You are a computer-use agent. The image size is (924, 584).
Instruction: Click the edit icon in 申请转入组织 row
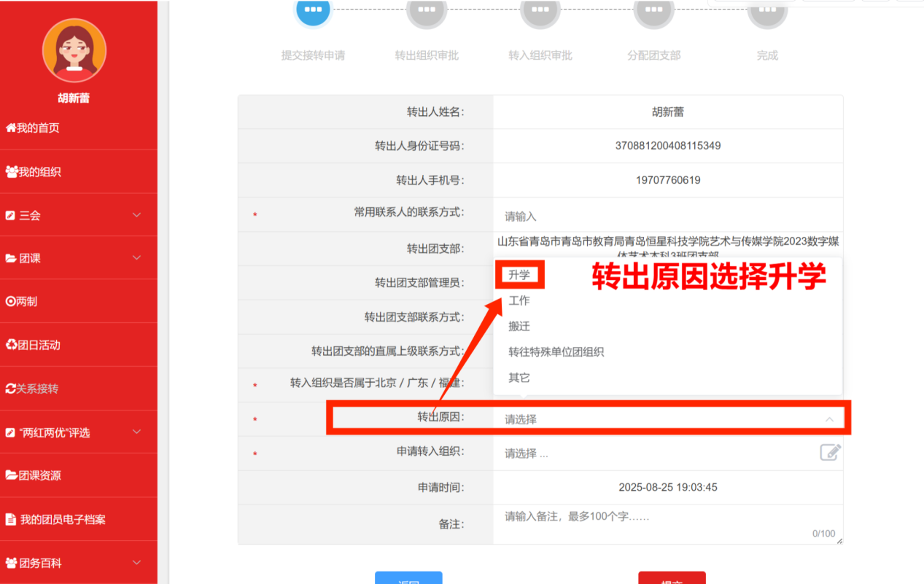click(x=830, y=453)
